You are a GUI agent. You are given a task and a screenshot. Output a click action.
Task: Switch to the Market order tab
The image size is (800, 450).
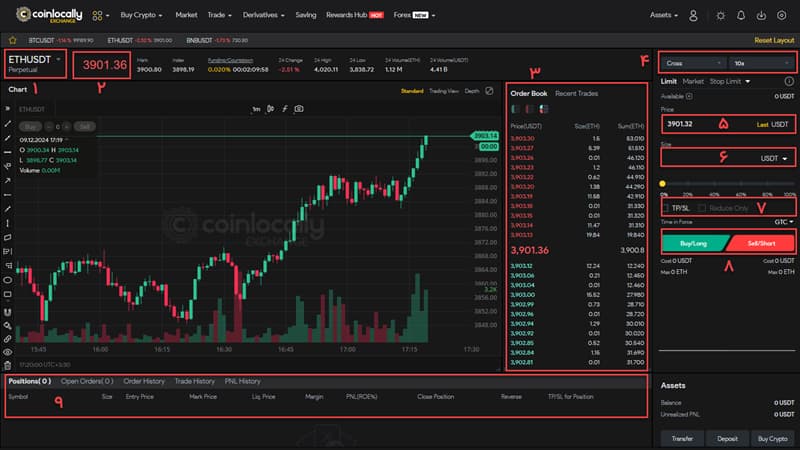[693, 81]
